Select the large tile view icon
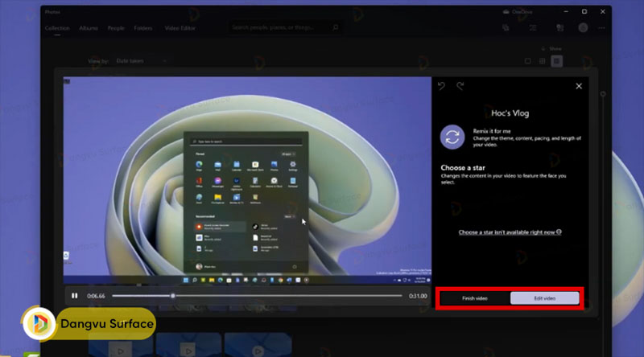 click(x=528, y=61)
